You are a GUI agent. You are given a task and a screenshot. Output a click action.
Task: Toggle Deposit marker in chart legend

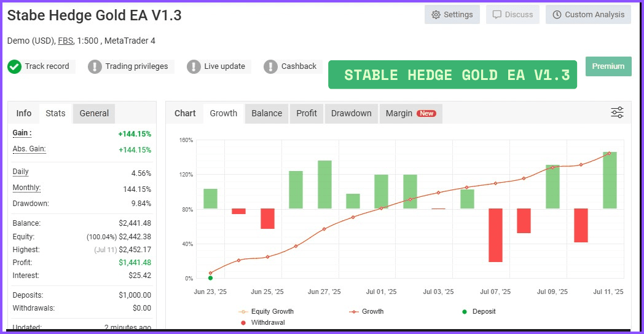tap(465, 311)
